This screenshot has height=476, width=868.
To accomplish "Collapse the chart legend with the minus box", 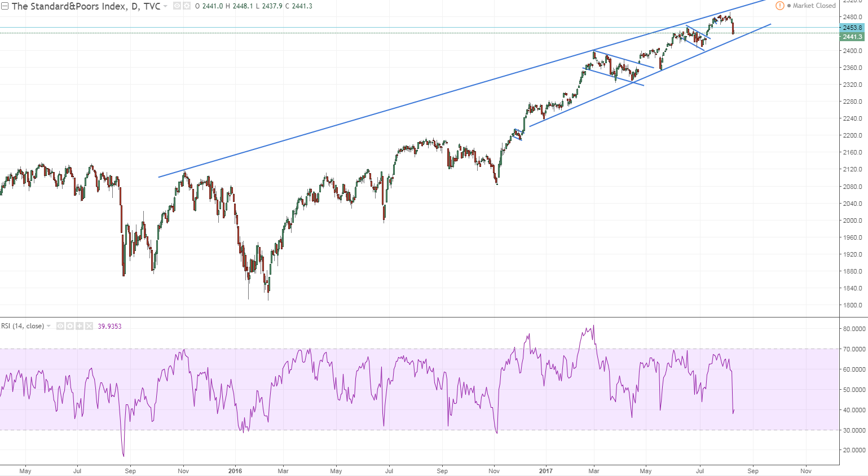I will point(5,6).
